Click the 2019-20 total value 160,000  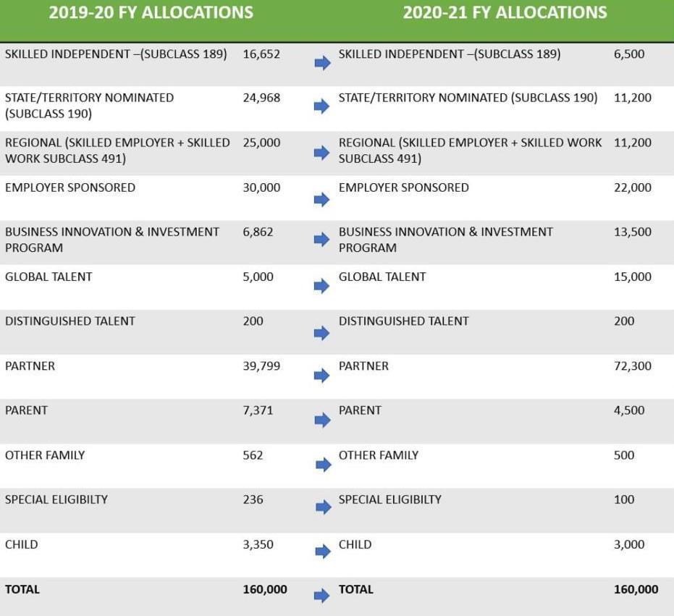(x=265, y=590)
